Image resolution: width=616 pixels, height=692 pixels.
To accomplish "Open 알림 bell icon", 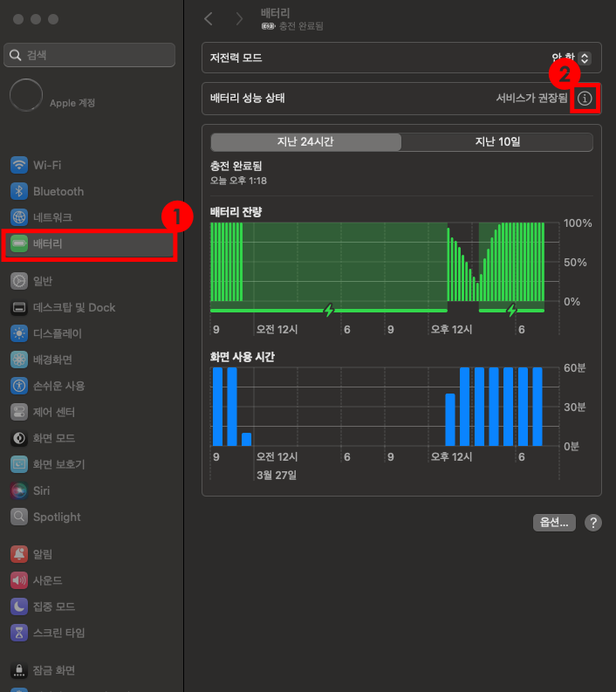I will 19,554.
